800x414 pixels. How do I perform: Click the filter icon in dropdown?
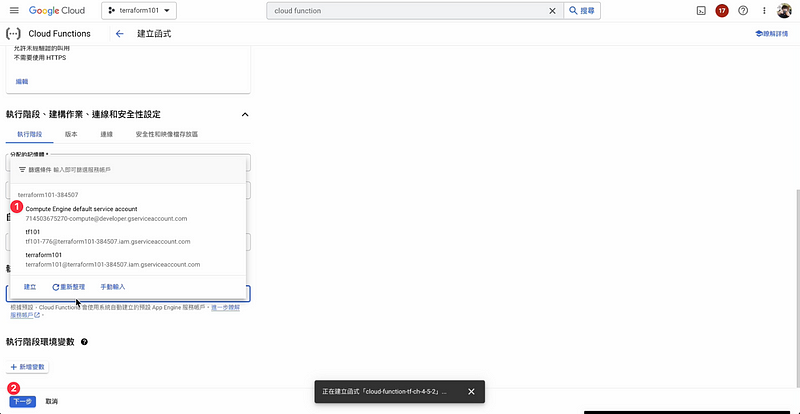22,169
